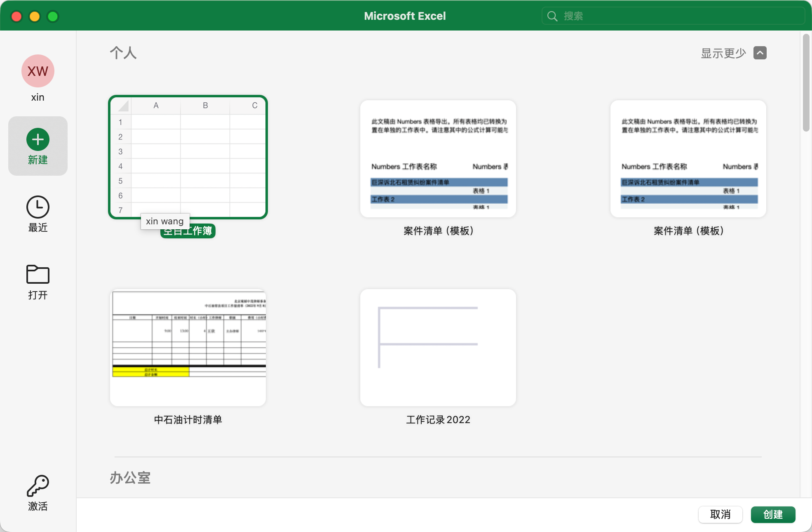Click the XW account avatar
The height and width of the screenshot is (532, 812).
coord(38,71)
